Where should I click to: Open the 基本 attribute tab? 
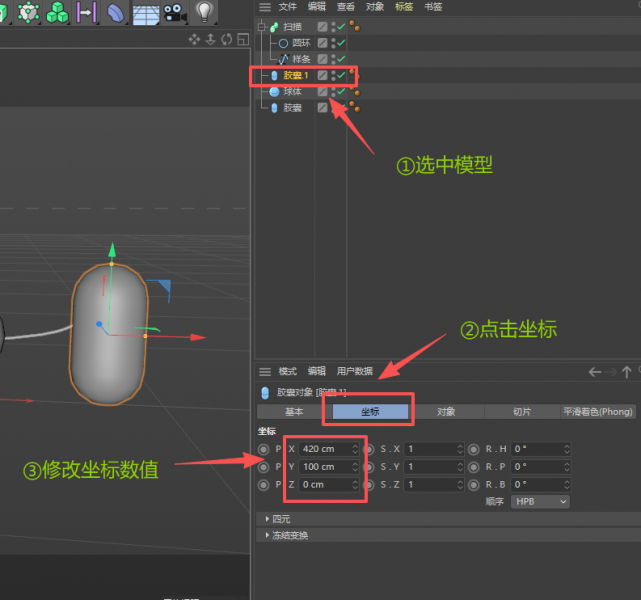coord(294,411)
